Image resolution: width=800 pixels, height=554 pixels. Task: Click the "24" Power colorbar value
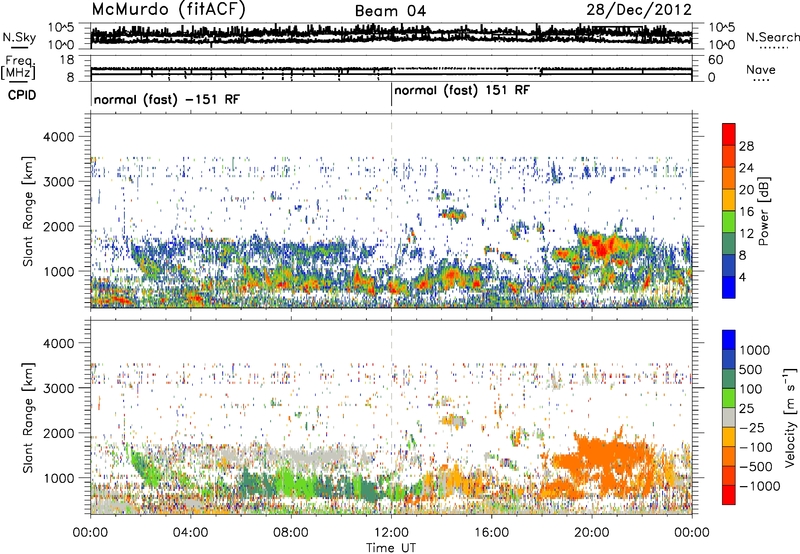[746, 168]
